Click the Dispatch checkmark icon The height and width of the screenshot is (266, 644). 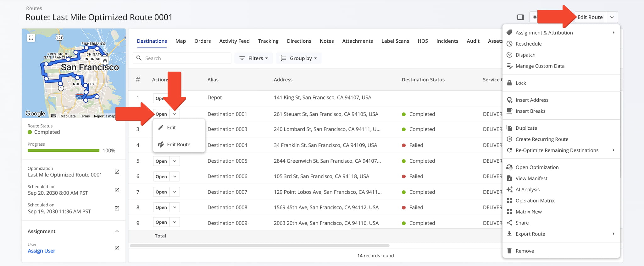(x=509, y=55)
